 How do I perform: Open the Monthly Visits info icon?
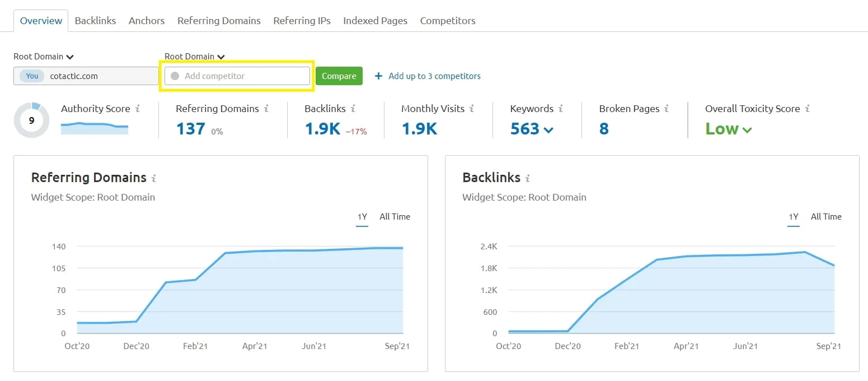(x=473, y=109)
